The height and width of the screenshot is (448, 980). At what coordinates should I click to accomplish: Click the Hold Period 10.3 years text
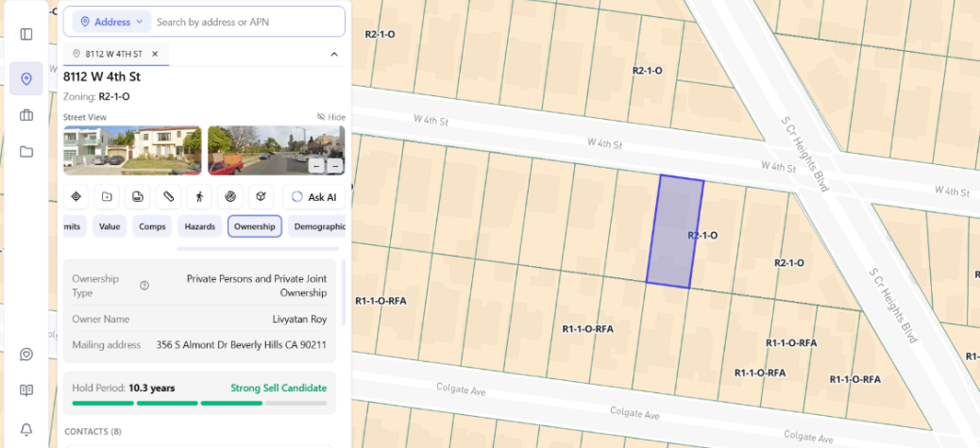click(x=124, y=388)
